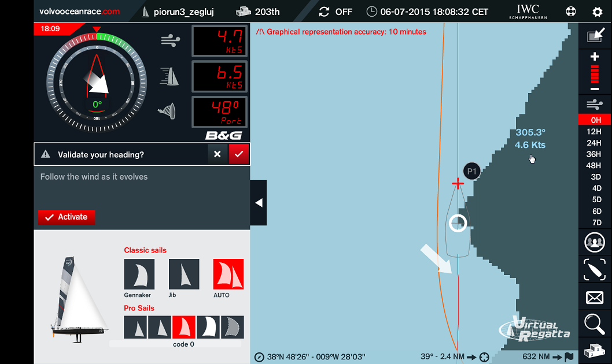This screenshot has height=364, width=612.
Task: Open the friends group icon
Action: point(595,242)
